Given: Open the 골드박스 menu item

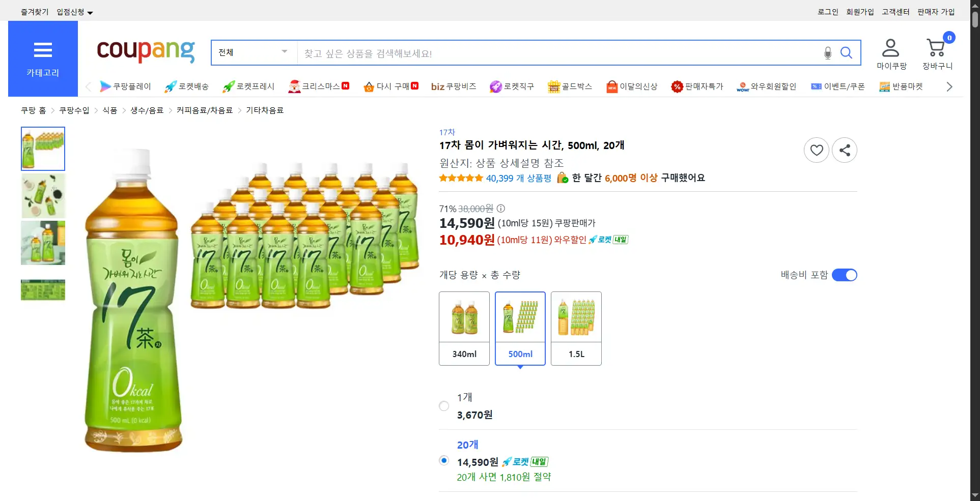Looking at the screenshot, I should 570,86.
